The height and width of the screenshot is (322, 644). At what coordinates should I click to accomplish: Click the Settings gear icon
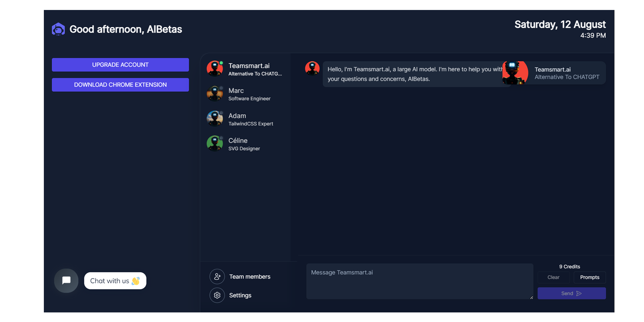217,295
